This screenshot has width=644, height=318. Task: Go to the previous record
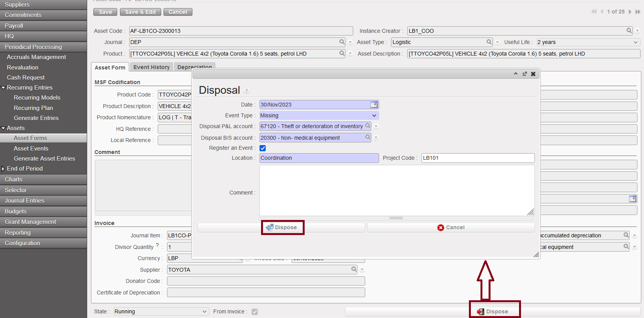pos(602,12)
